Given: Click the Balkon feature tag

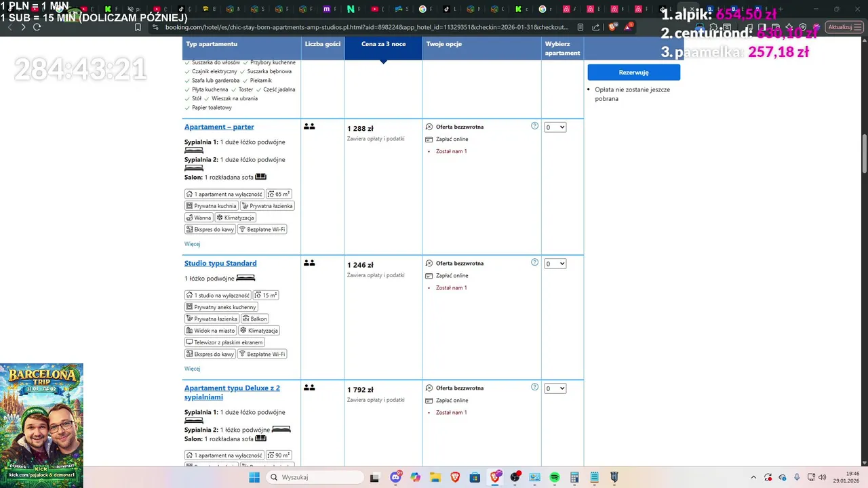Looking at the screenshot, I should click(x=255, y=319).
